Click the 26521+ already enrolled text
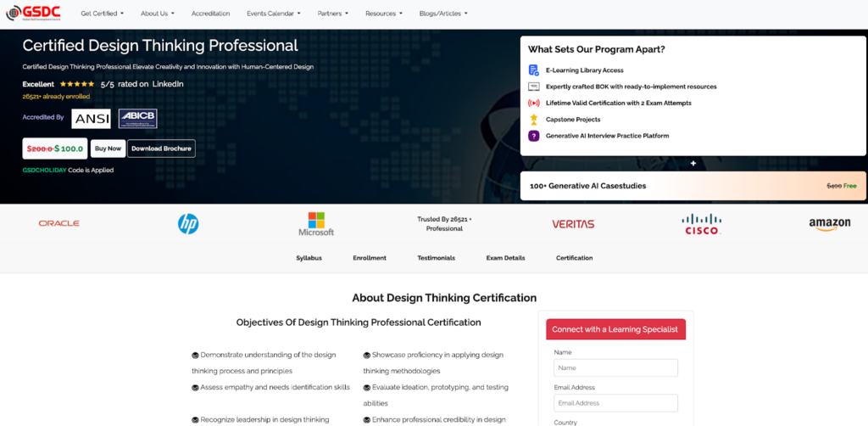The height and width of the screenshot is (426, 868). pos(56,97)
